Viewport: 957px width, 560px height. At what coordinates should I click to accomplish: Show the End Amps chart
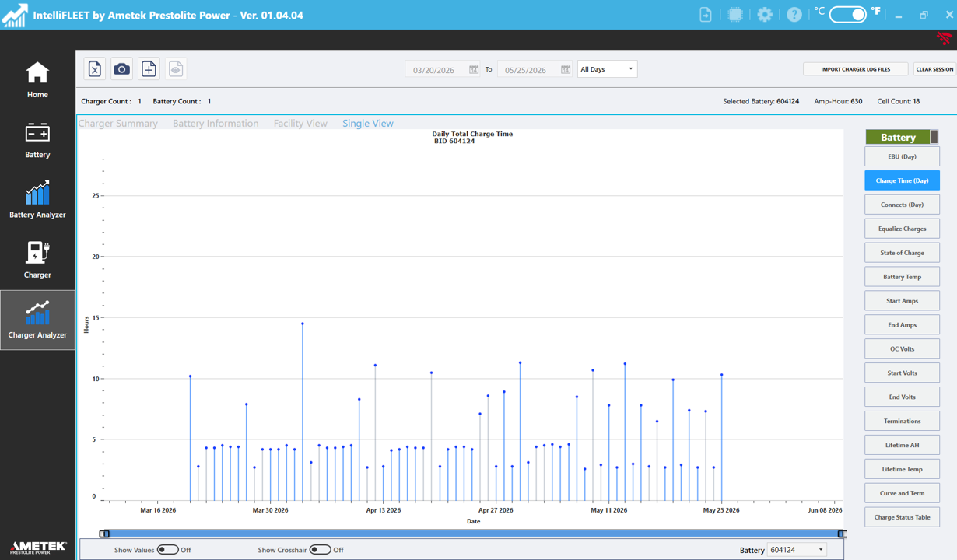pyautogui.click(x=902, y=325)
